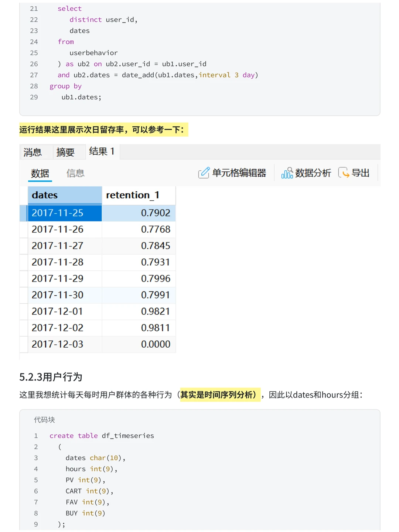Click code line 'userbehavior'
The height and width of the screenshot is (532, 399).
click(x=93, y=53)
